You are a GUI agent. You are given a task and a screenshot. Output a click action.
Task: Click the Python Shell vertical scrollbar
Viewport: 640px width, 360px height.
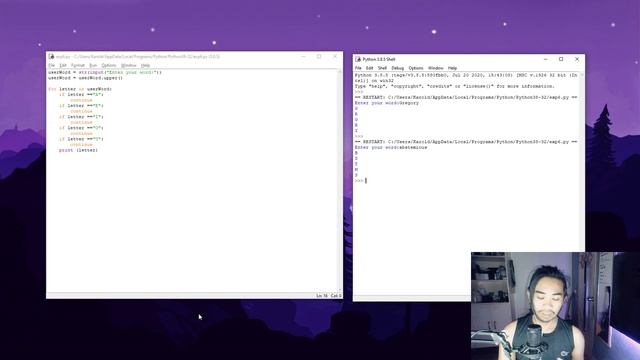[582, 163]
